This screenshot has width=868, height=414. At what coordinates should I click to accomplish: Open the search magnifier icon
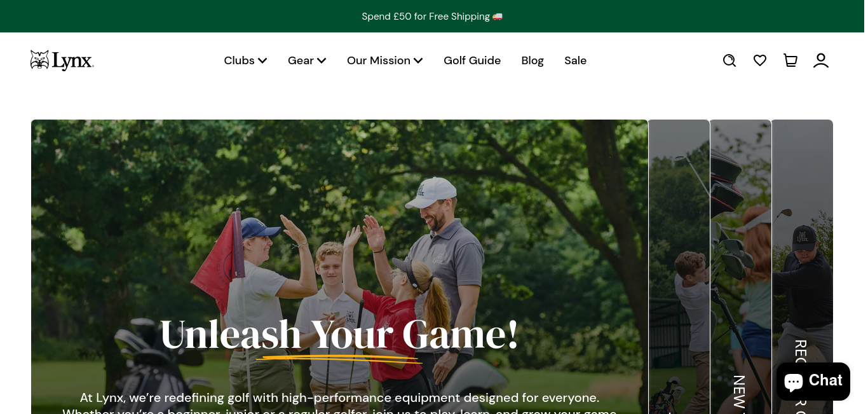tap(729, 60)
